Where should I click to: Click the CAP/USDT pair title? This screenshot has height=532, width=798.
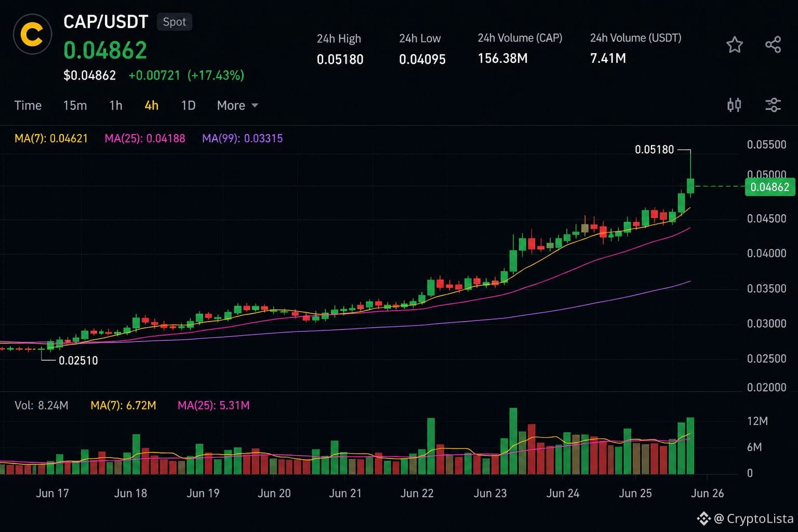(x=105, y=22)
